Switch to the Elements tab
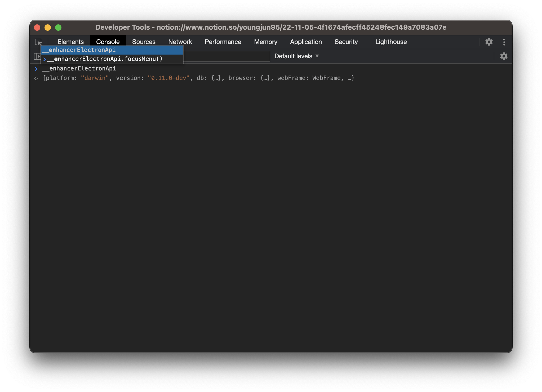This screenshot has width=542, height=392. tap(70, 42)
